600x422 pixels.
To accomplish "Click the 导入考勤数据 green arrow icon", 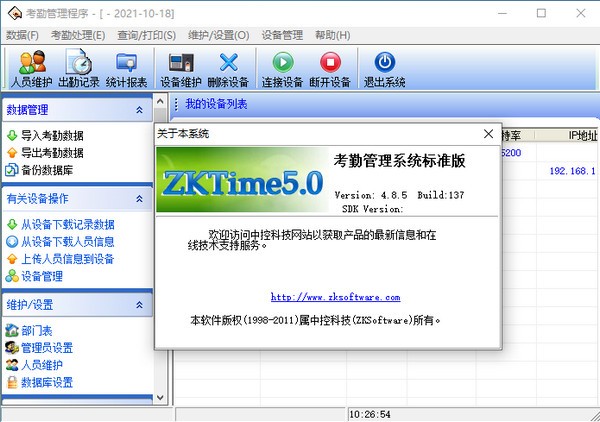I will [12, 135].
